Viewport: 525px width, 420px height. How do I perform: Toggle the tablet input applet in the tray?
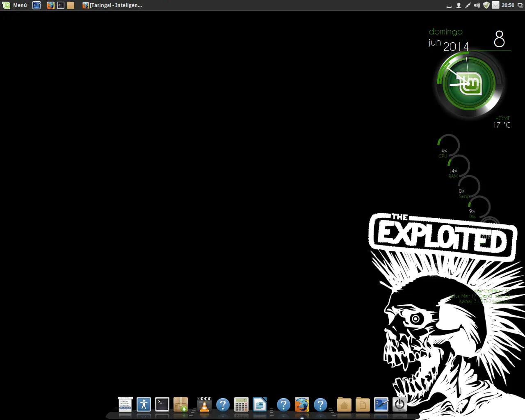[x=468, y=5]
